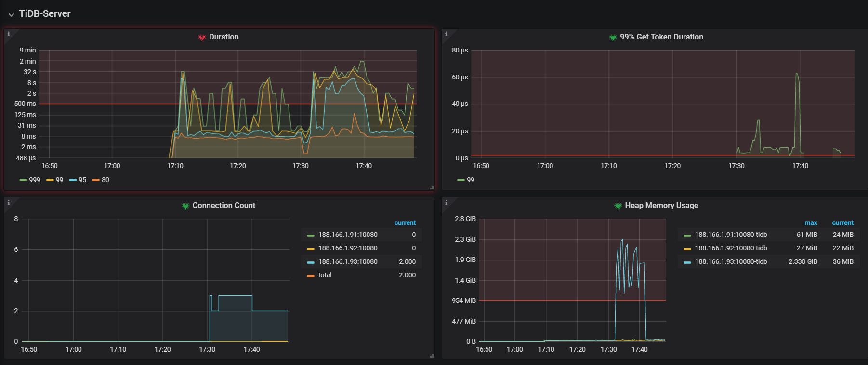Open the 99% Get Token Duration title menu

coord(661,37)
